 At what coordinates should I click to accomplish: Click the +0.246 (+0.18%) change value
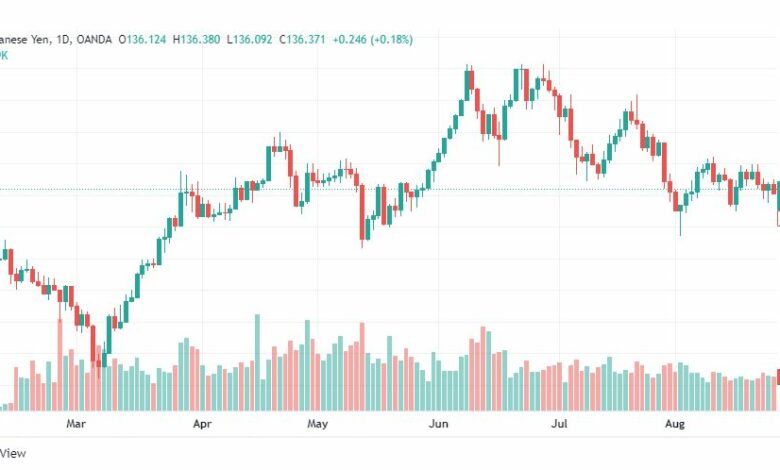click(x=373, y=40)
